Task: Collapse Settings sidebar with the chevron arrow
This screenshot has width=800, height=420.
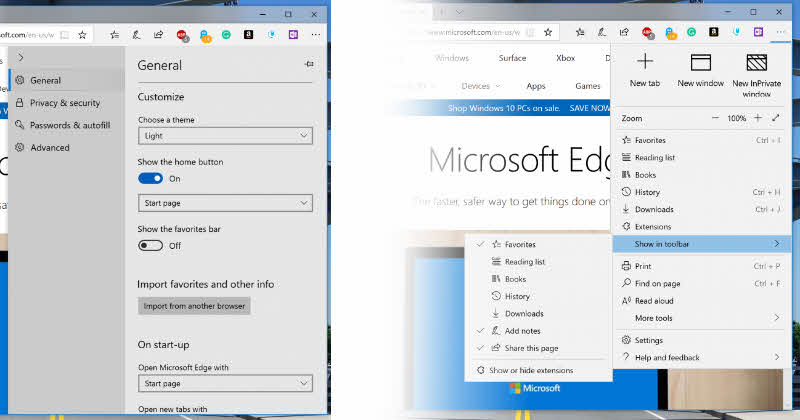Action: click(20, 57)
